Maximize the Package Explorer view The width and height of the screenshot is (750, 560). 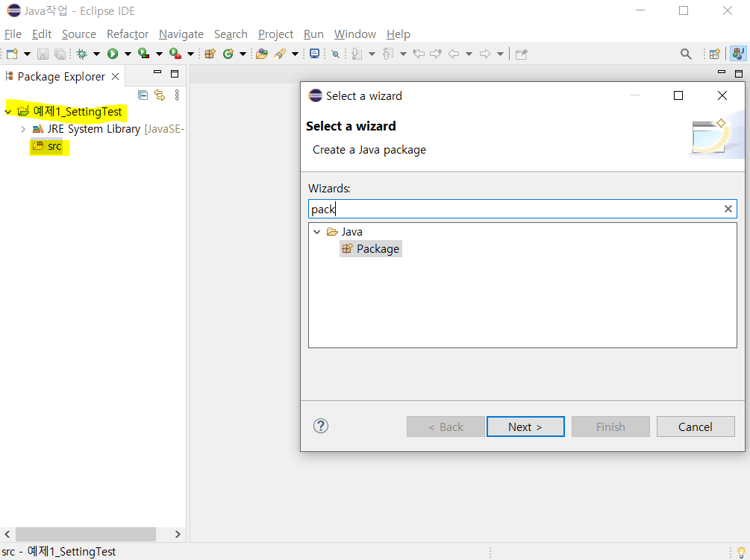pyautogui.click(x=175, y=74)
